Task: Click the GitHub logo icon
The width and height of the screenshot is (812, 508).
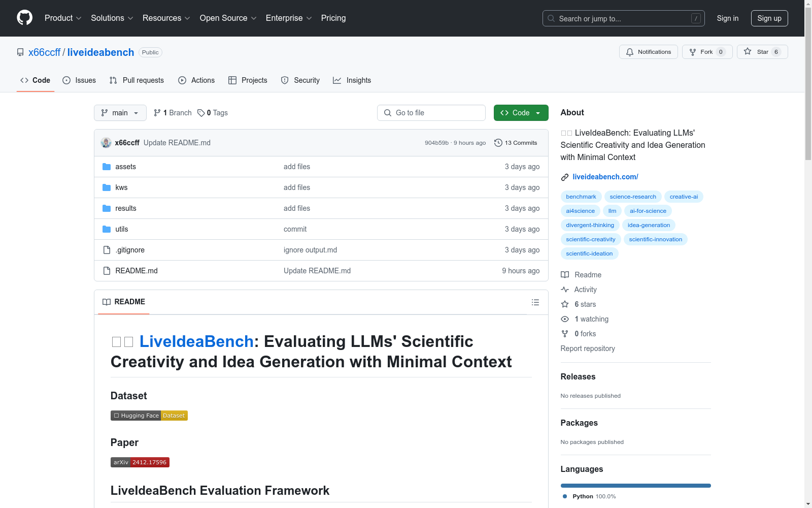Action: point(24,18)
